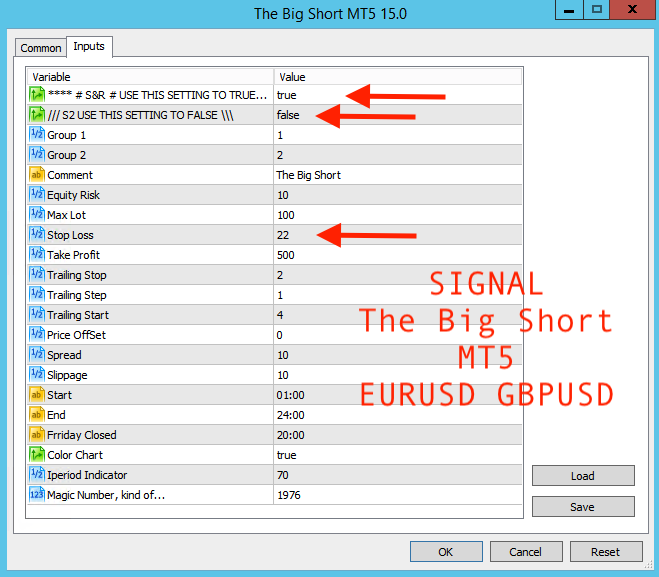Save the current input settings

pos(583,506)
